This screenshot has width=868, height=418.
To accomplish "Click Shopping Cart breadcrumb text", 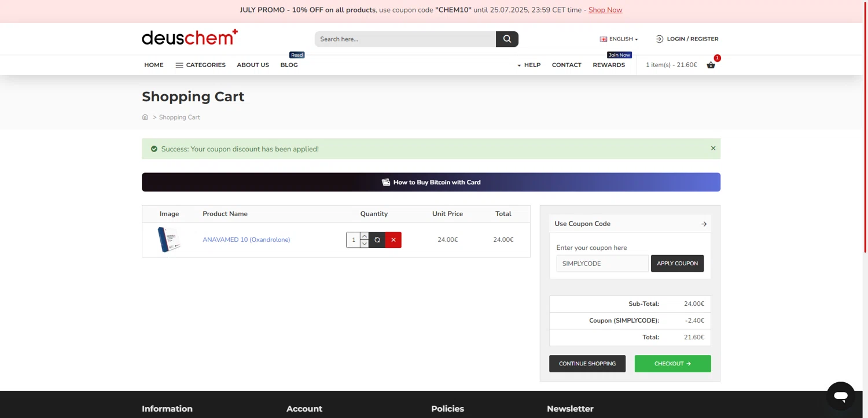I will click(x=179, y=117).
